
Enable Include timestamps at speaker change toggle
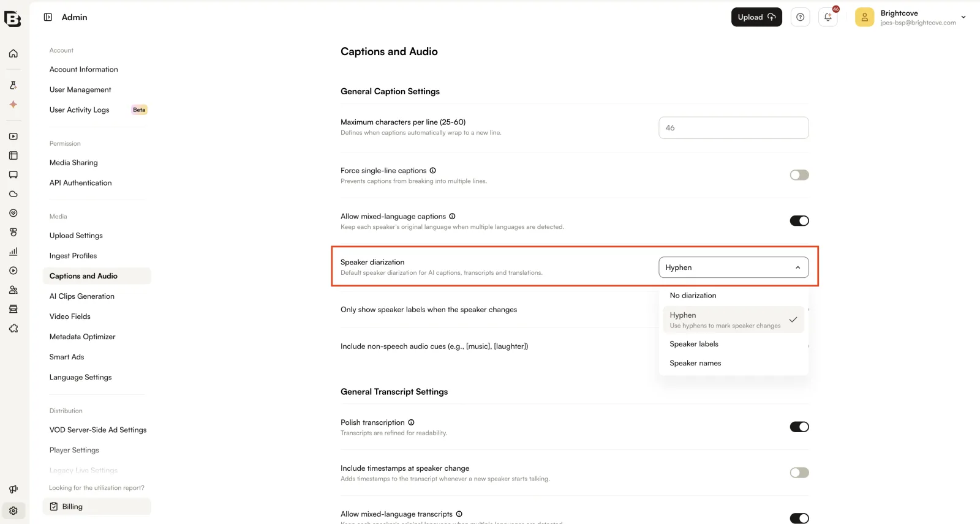799,473
